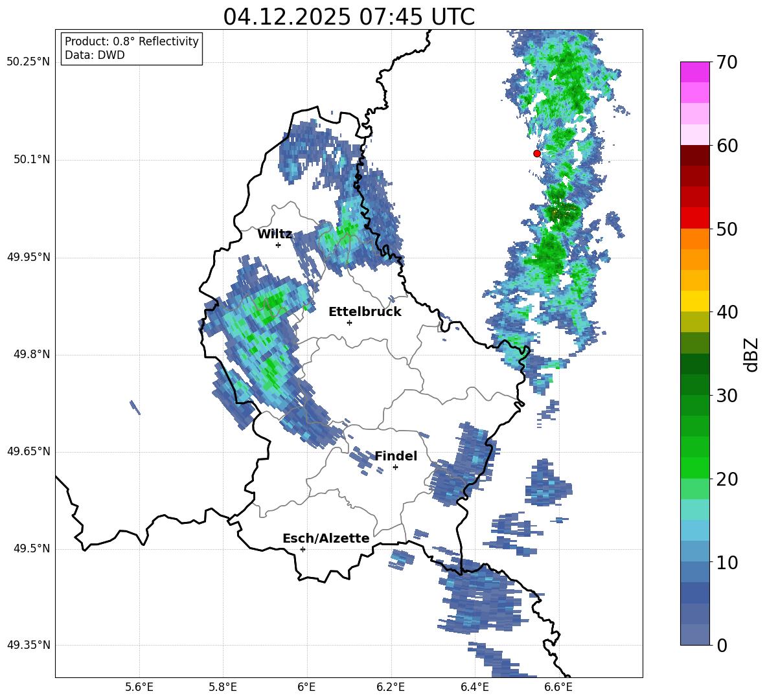The image size is (767, 700).
Task: Click the 50.1°N latitude label
Action: tap(31, 160)
